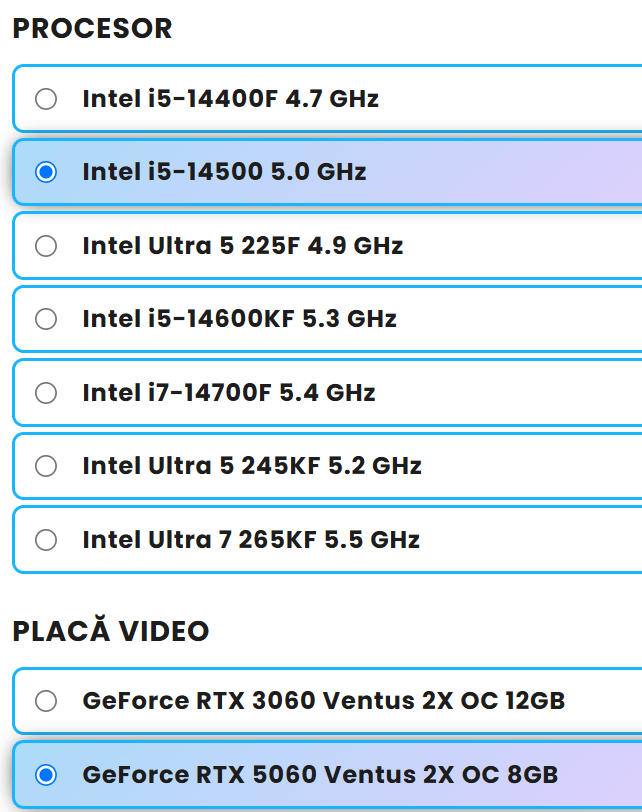Viewport: 642px width, 812px height.
Task: Click the Intel i5-14600KF option box
Action: [x=300, y=319]
